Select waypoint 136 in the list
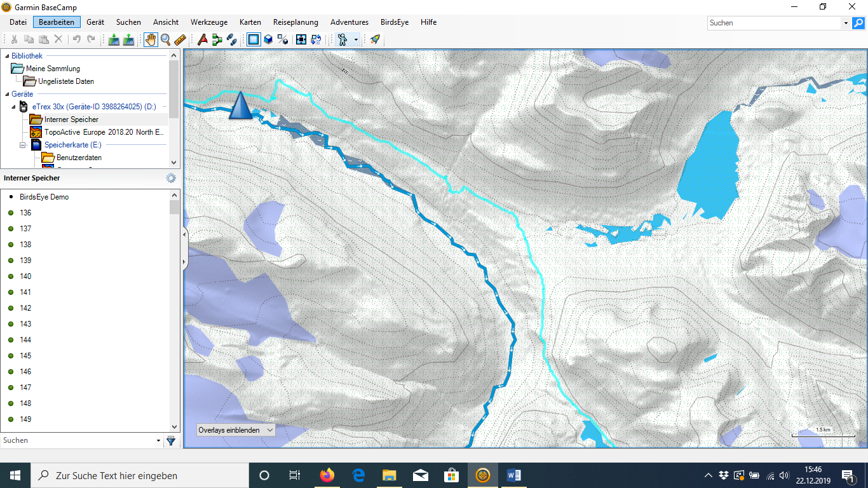Viewport: 868px width, 488px height. pos(25,213)
